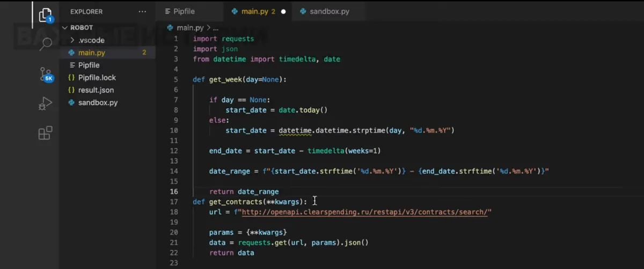The image size is (644, 269).
Task: Click the unsaved dot on main.py tab
Action: pyautogui.click(x=283, y=11)
